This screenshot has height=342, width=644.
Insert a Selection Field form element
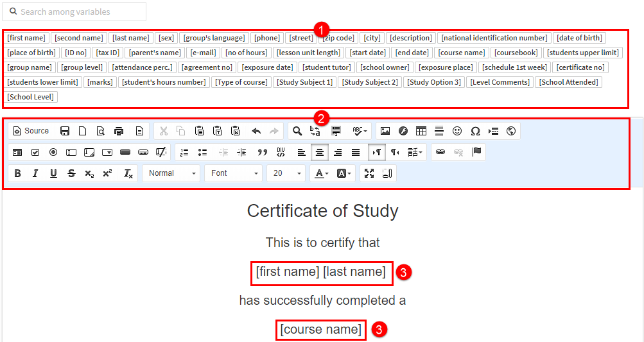pos(107,152)
